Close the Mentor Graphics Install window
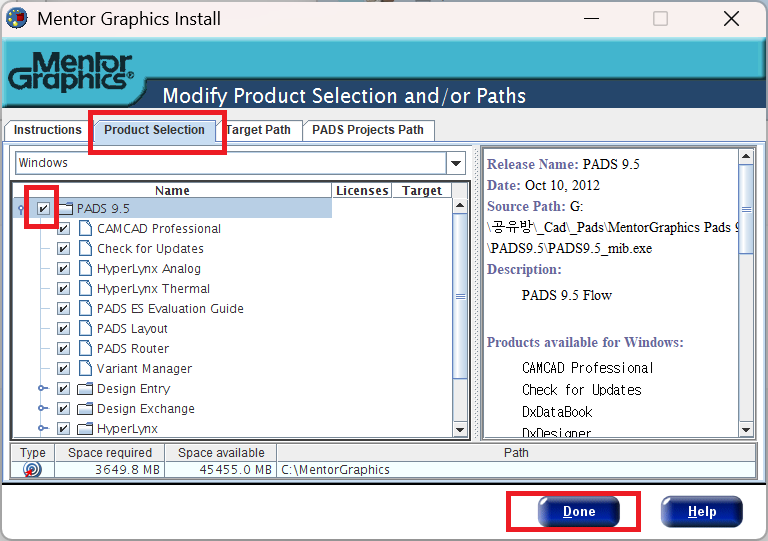The width and height of the screenshot is (768, 541). 731,19
